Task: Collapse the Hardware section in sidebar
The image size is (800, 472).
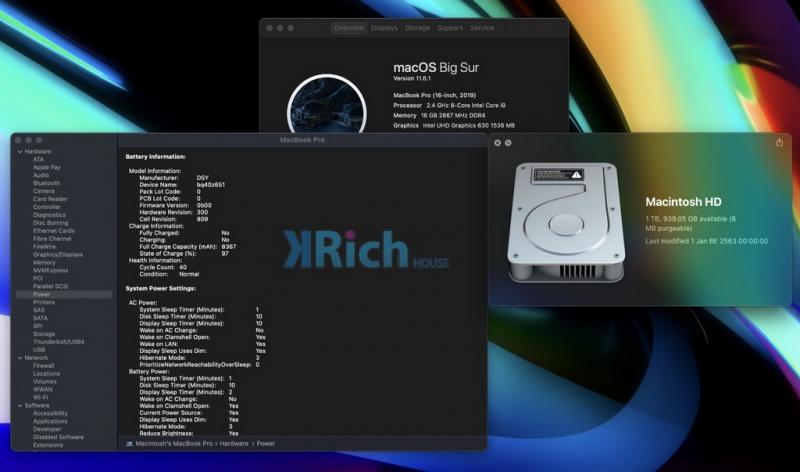Action: [20, 152]
